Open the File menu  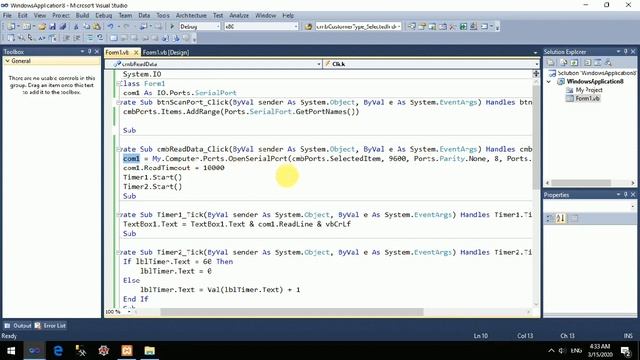coord(7,16)
